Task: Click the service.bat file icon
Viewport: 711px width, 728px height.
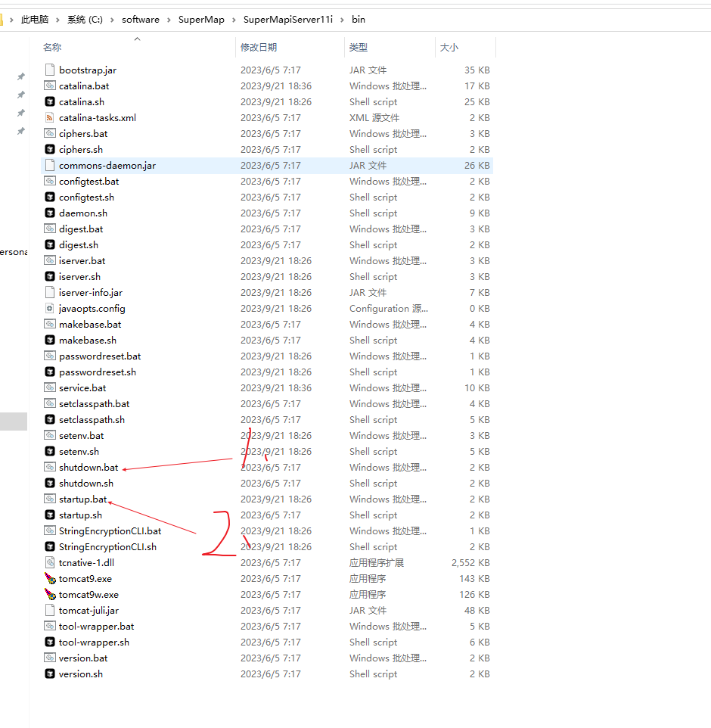Action: [50, 387]
